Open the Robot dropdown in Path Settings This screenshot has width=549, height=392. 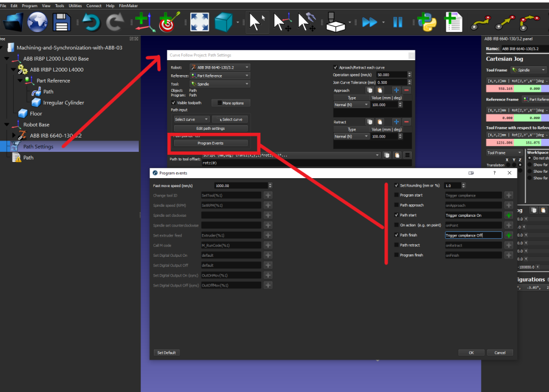coord(219,67)
